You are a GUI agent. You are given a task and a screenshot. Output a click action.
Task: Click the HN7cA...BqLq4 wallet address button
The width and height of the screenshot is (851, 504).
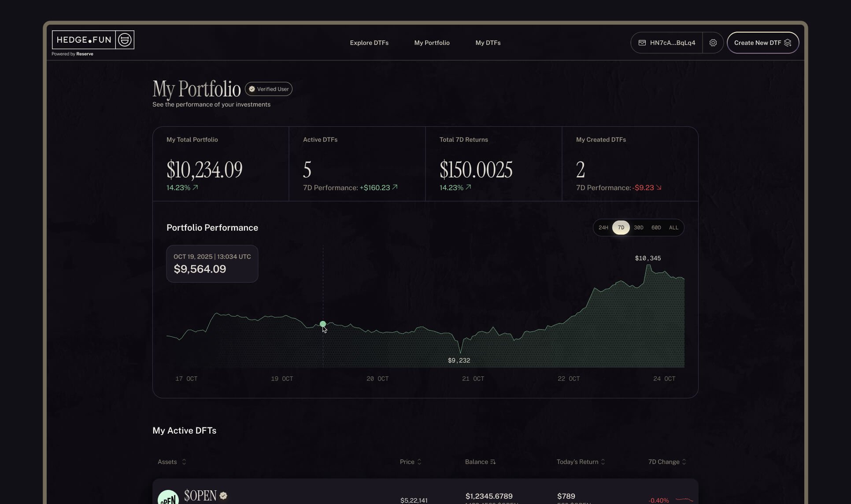(672, 43)
